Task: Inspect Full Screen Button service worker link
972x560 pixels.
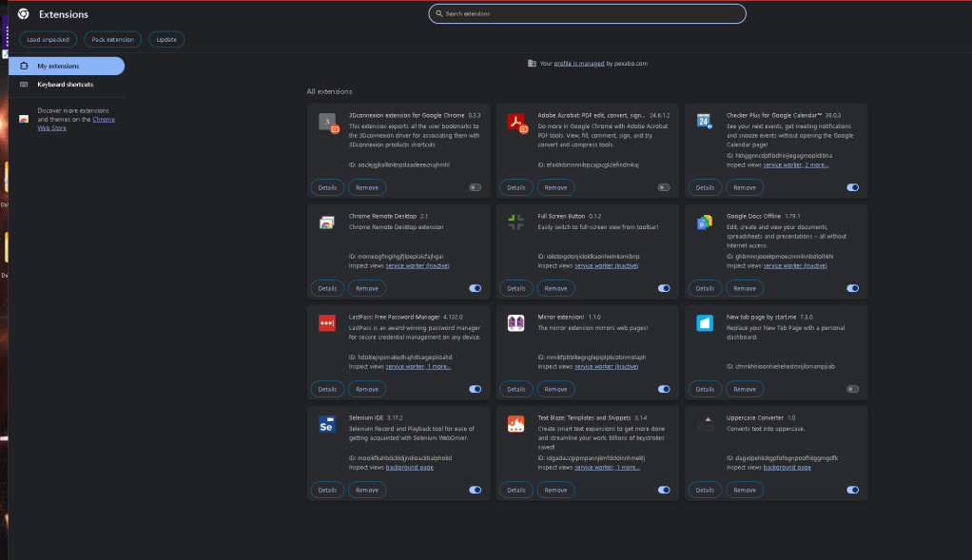Action: (x=606, y=266)
